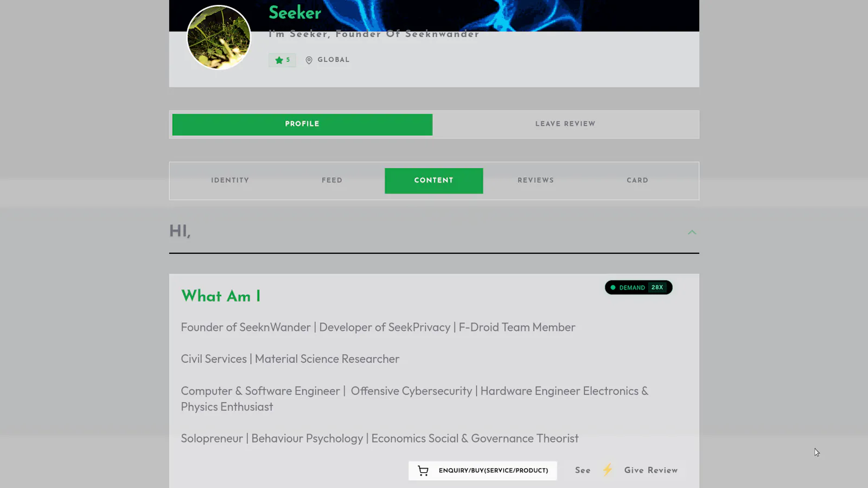Click the lightning bolt icon
This screenshot has height=488, width=868.
(608, 470)
